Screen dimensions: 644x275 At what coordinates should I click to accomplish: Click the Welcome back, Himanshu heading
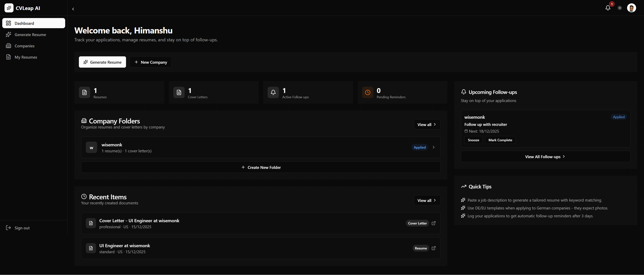[x=124, y=30]
